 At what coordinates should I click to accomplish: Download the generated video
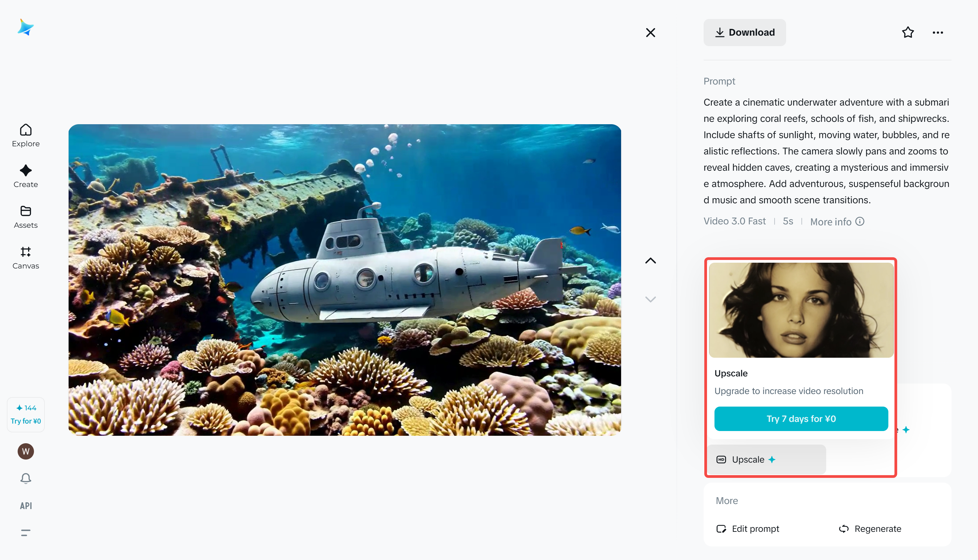[x=744, y=32]
